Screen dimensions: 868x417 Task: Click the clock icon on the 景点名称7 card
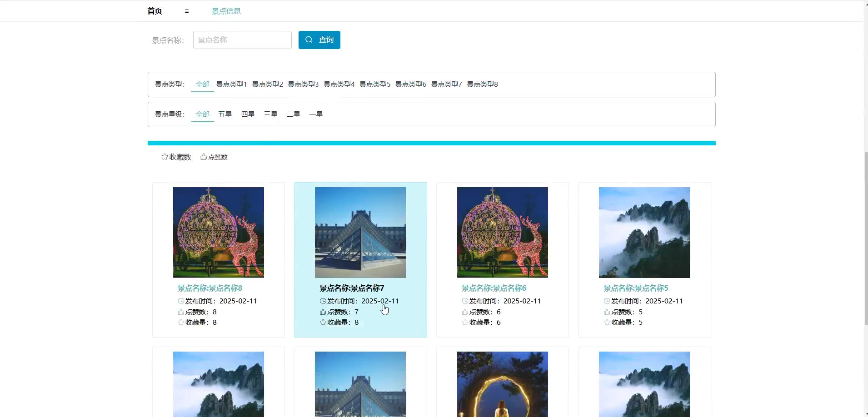(323, 301)
